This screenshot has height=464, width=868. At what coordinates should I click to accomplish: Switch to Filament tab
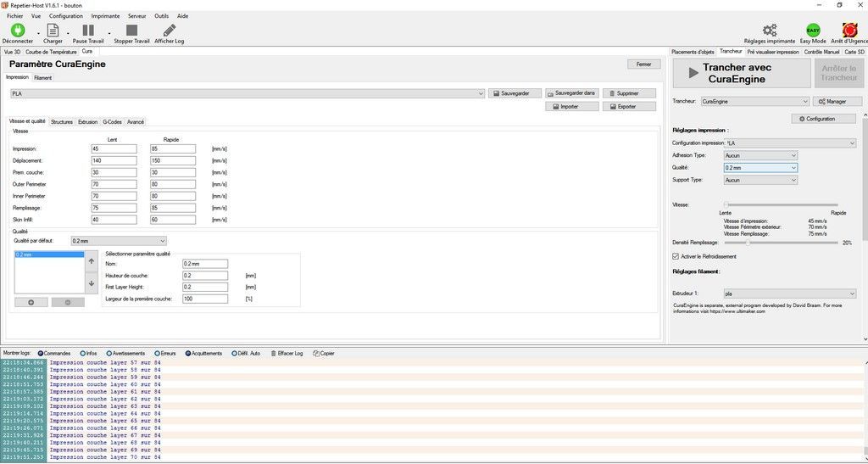(x=42, y=78)
